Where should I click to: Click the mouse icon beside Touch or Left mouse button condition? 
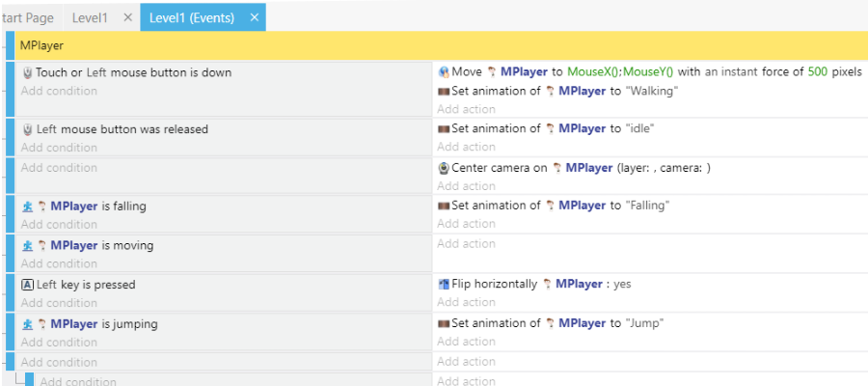[x=27, y=72]
